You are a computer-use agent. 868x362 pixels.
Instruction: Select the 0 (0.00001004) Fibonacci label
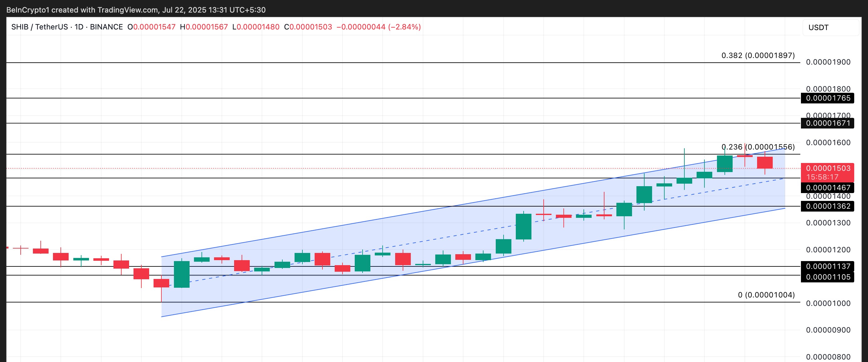766,295
